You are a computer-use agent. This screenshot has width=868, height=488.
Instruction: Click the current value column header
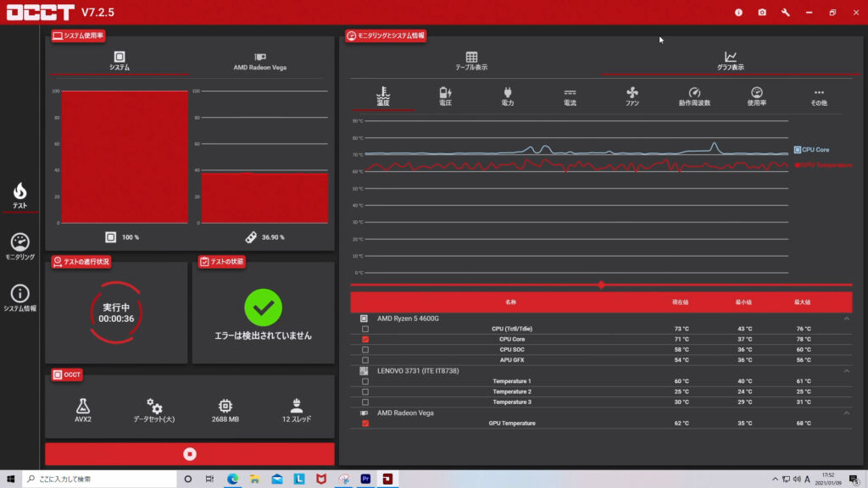(681, 302)
